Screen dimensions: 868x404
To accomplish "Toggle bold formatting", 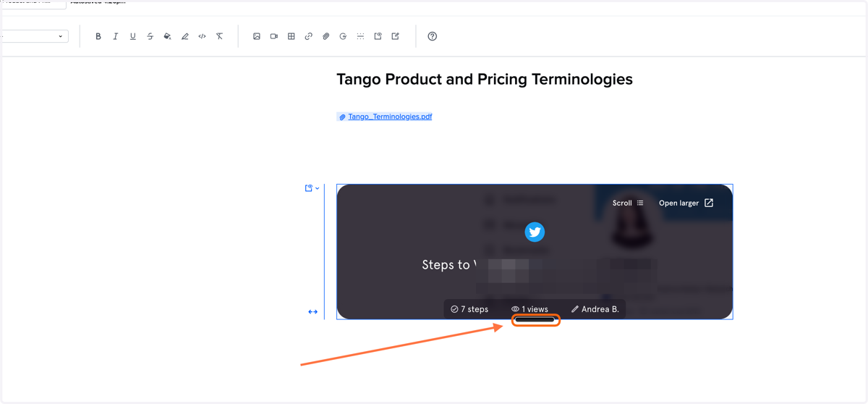I will pos(98,36).
